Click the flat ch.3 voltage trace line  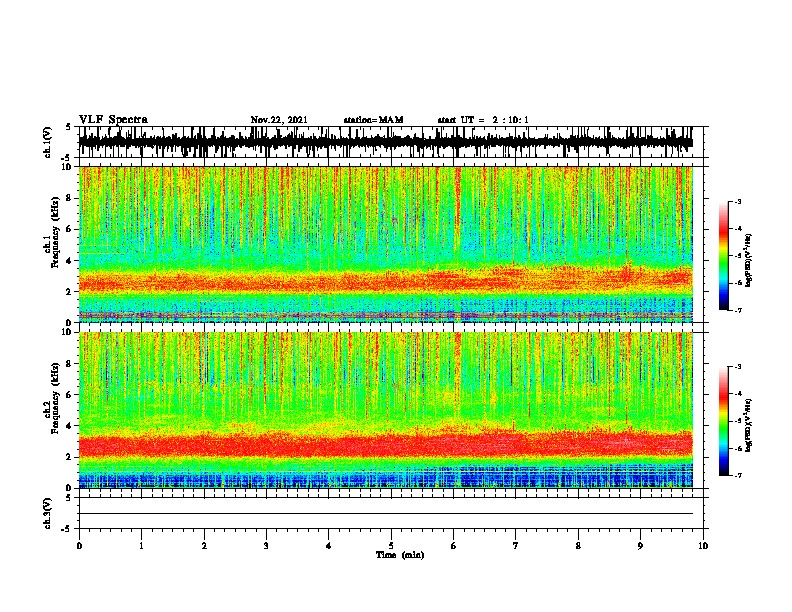pos(385,514)
